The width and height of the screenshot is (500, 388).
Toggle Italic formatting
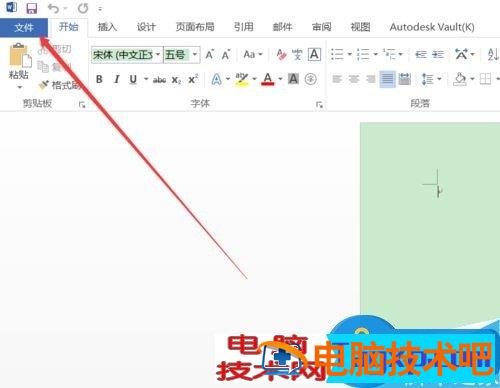pos(116,79)
